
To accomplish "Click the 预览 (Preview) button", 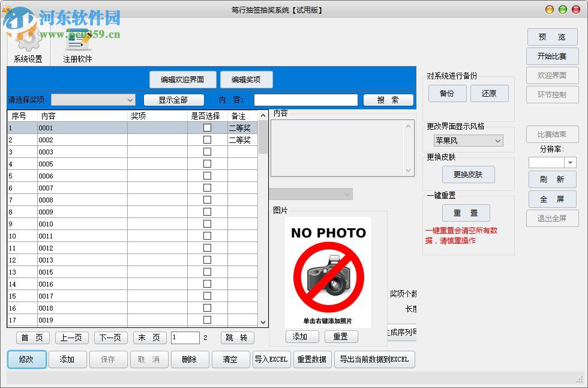I will [x=552, y=37].
